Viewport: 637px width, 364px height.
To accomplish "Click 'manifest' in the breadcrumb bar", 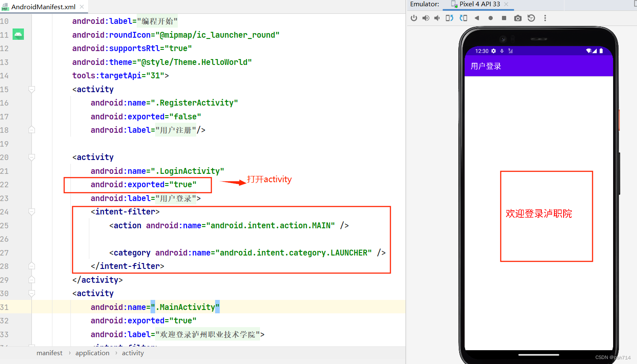I will click(49, 353).
